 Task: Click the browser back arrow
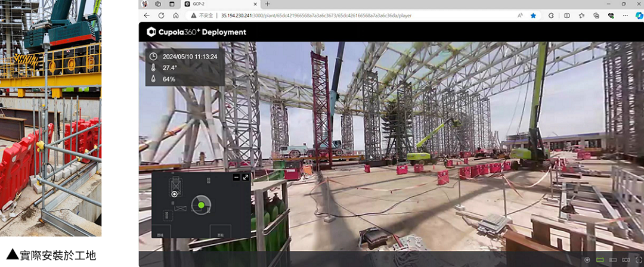[x=146, y=15]
